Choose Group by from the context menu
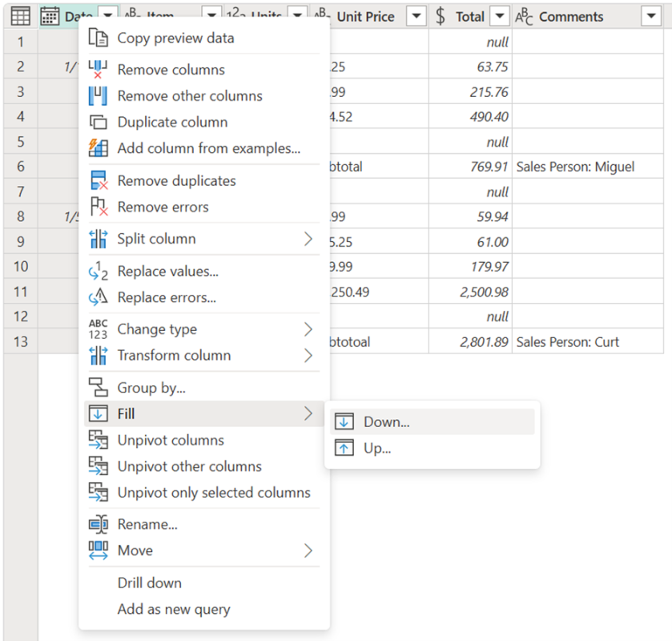The image size is (672, 641). tap(154, 387)
